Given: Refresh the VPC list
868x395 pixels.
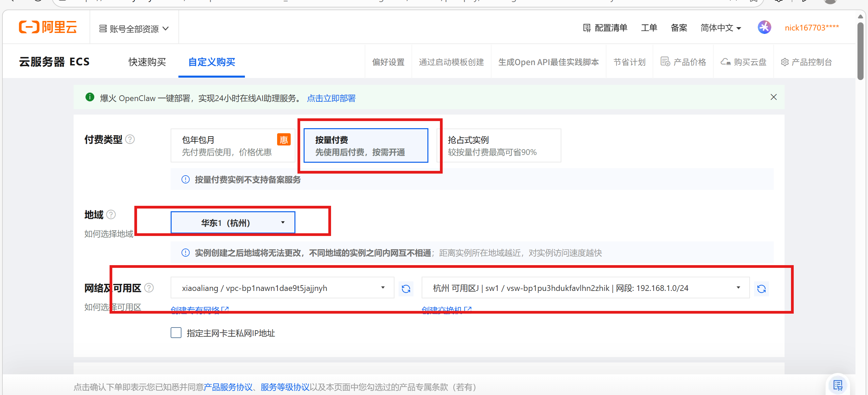Looking at the screenshot, I should (x=406, y=289).
